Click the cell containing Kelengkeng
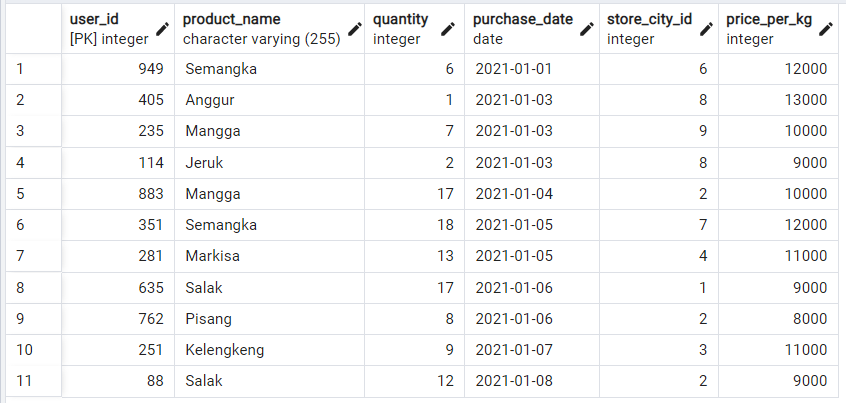The image size is (846, 403). (270, 350)
